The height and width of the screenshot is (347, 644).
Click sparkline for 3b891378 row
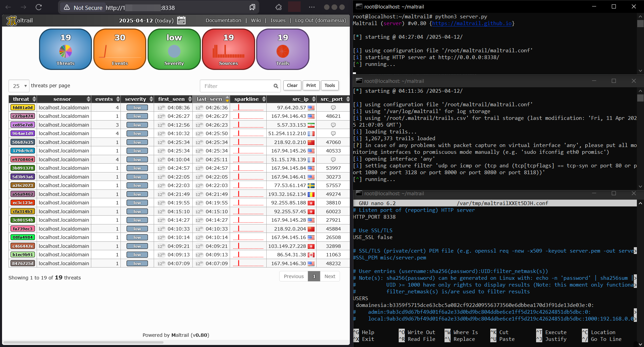tap(248, 168)
